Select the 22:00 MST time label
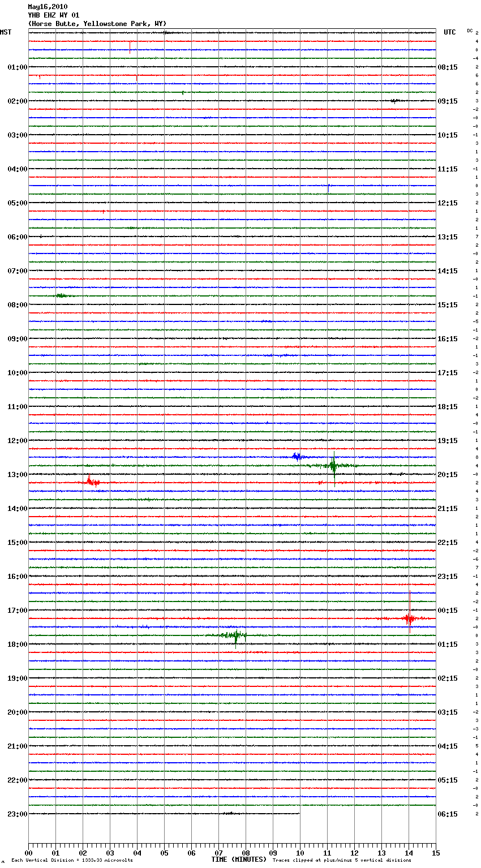This screenshot has height=868, width=481. [18, 780]
